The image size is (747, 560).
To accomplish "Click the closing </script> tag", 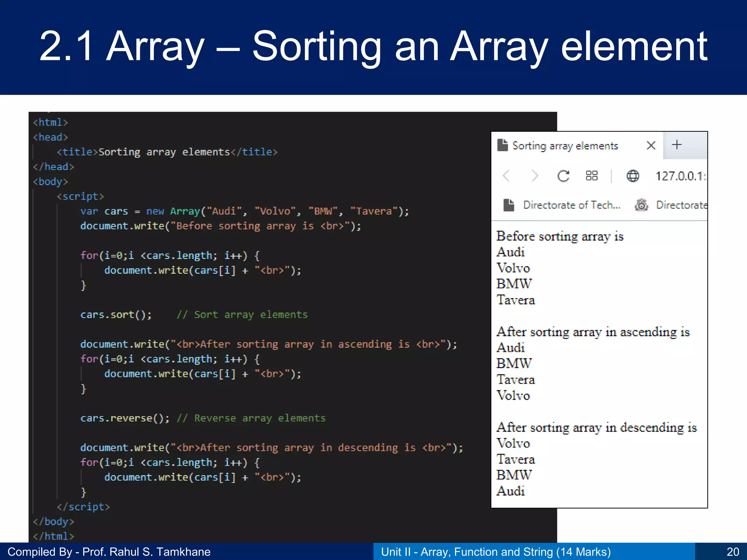I will click(83, 507).
